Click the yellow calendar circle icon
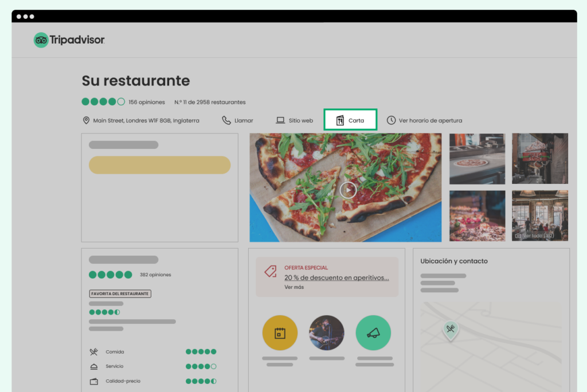587x392 pixels. (x=280, y=333)
